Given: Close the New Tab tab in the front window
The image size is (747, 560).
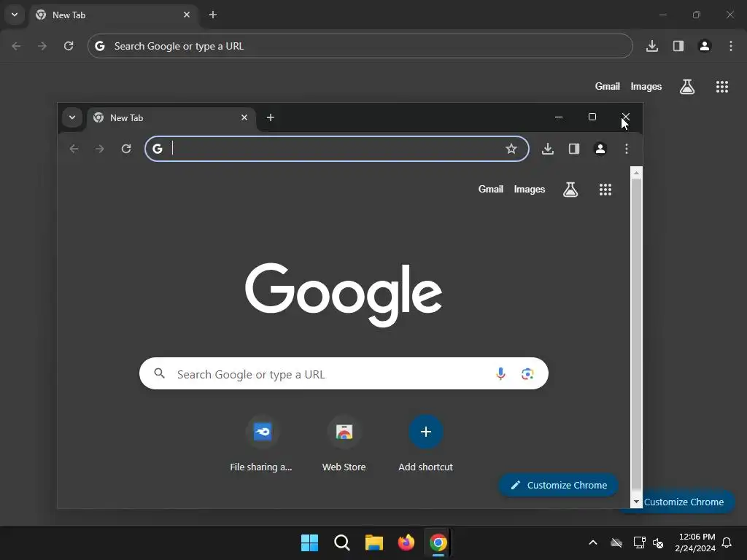Looking at the screenshot, I should [x=244, y=117].
